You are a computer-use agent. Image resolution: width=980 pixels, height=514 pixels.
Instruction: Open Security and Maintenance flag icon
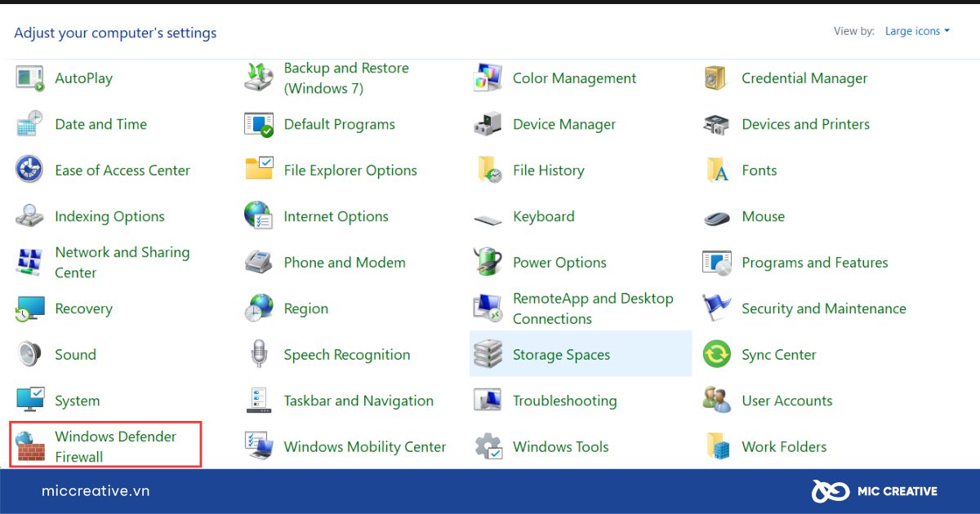coord(716,308)
